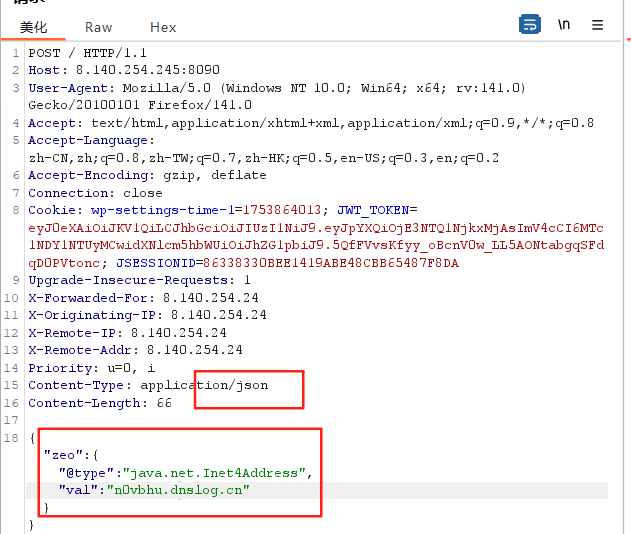This screenshot has height=534, width=631.
Task: Click the X-Remote-Addr header line
Action: pyautogui.click(x=135, y=350)
